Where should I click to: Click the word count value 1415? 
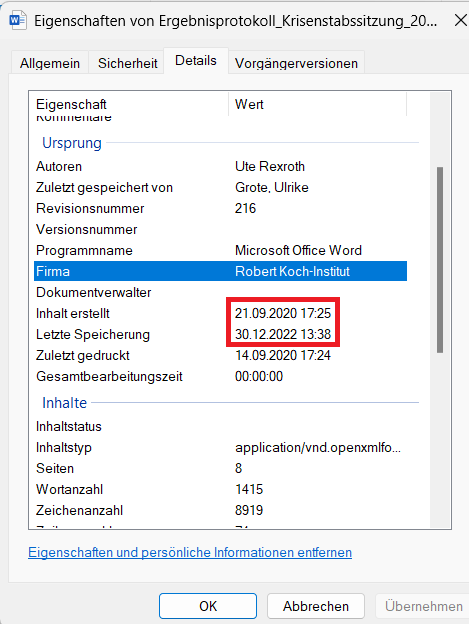point(249,489)
